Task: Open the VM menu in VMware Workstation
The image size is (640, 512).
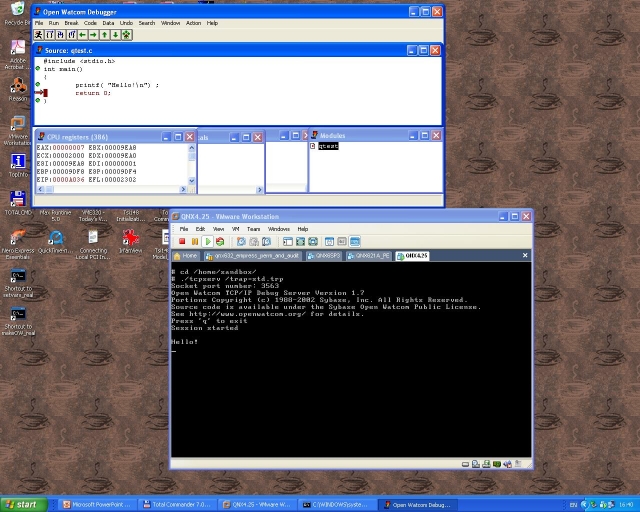Action: (236, 229)
